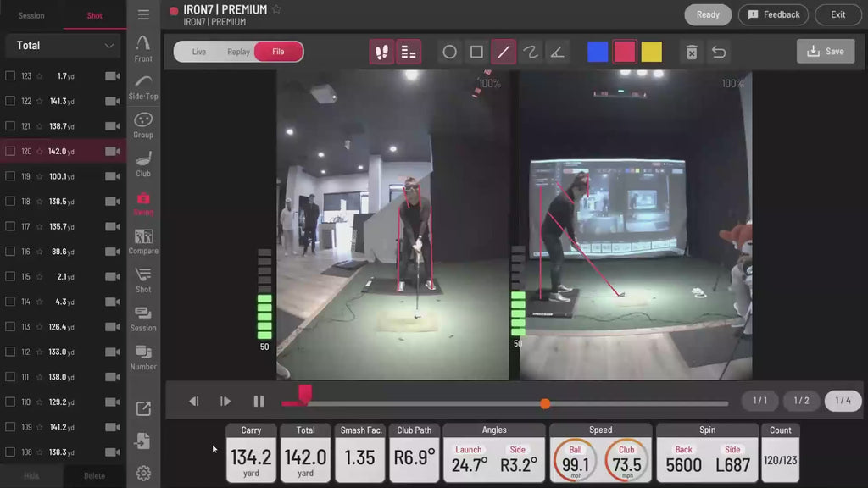Check the box for shot 114
868x488 pixels.
pyautogui.click(x=10, y=302)
